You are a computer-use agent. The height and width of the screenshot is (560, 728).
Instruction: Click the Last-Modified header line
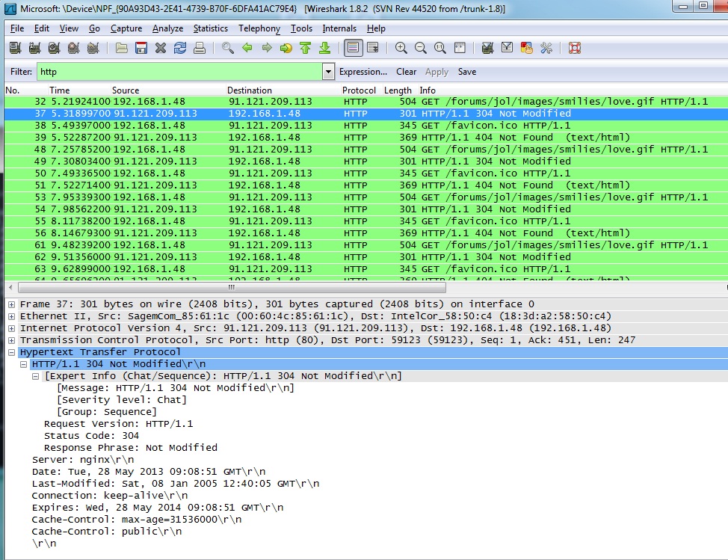click(x=176, y=484)
